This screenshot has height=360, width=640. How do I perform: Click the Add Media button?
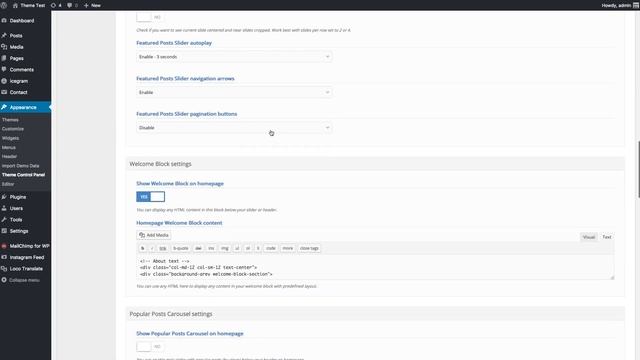[153, 235]
